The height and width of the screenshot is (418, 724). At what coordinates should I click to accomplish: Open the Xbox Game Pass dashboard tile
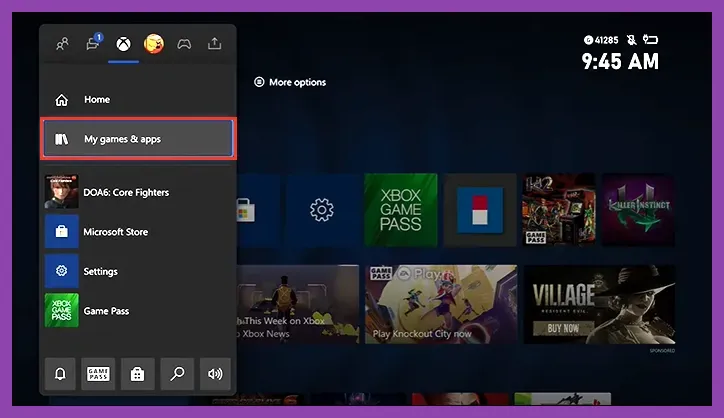(x=400, y=210)
